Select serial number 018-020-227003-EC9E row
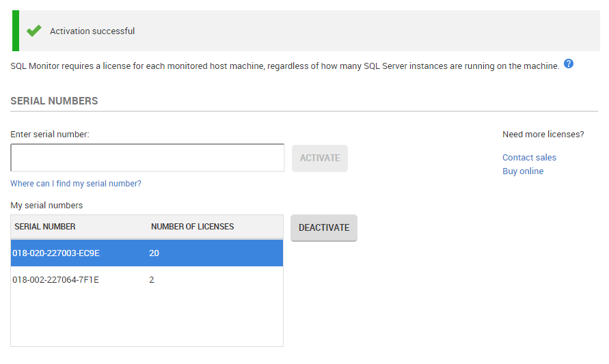609x364 pixels. point(56,253)
